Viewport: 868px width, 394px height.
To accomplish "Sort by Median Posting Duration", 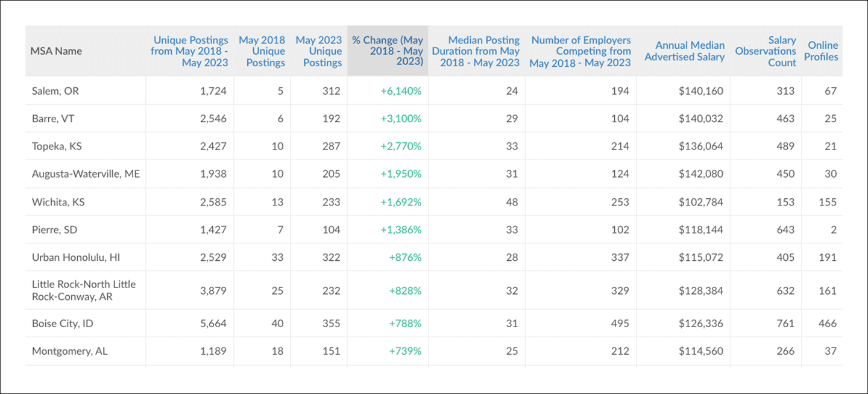I will tap(475, 51).
